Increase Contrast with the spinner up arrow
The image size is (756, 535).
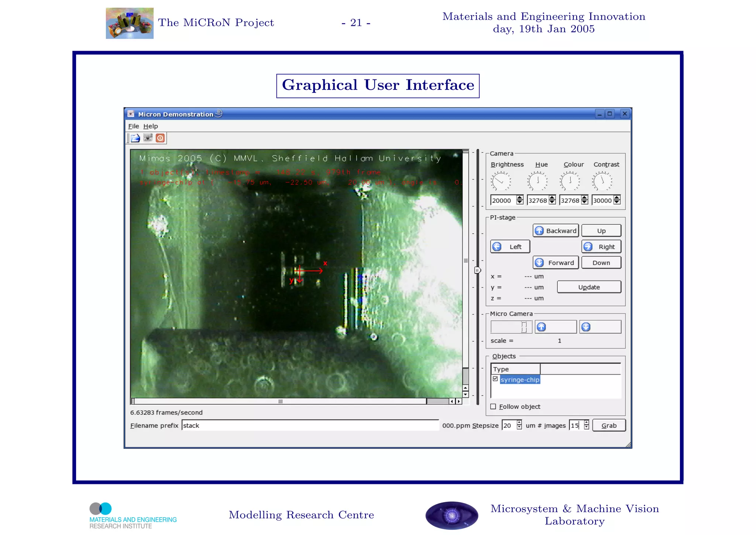pyautogui.click(x=617, y=198)
